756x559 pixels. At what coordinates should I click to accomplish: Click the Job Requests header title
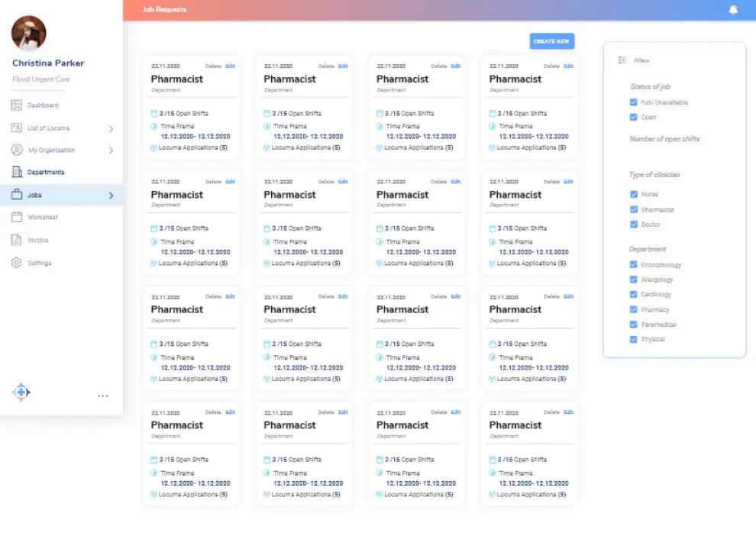point(164,10)
